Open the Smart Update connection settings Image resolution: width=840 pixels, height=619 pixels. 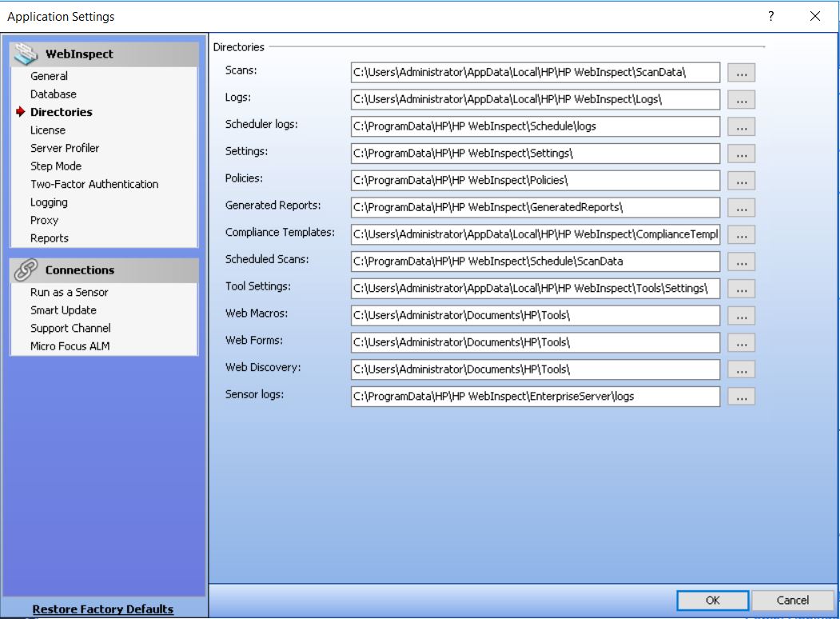click(63, 310)
